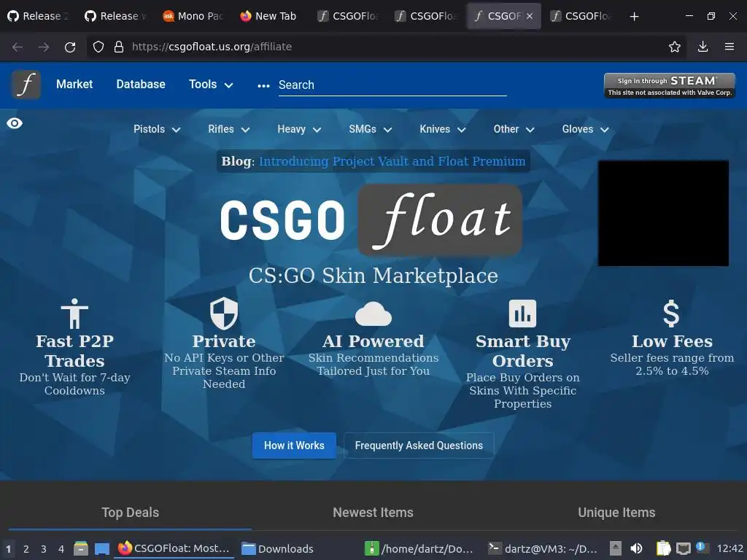Viewport: 747px width, 560px height.
Task: Open the /home/dartz archive window from taskbar
Action: click(419, 548)
